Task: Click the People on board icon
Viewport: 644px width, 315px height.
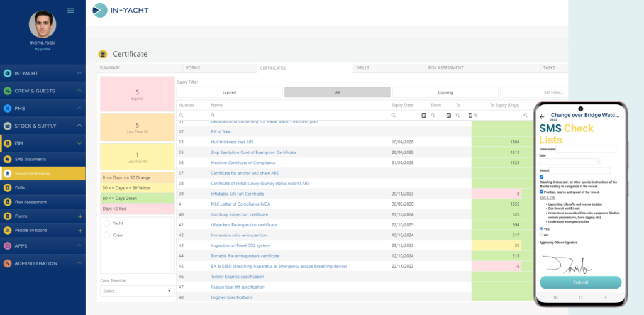Action: point(8,230)
